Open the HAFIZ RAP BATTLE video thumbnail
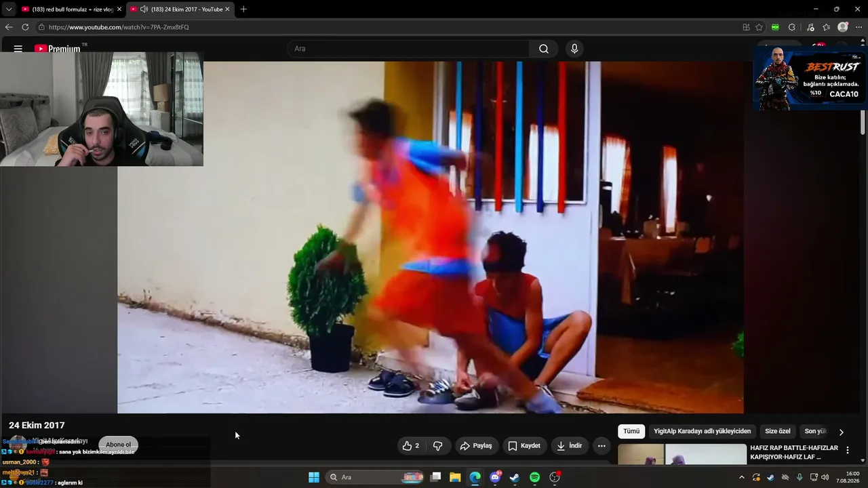The image size is (868, 488). coord(682,454)
